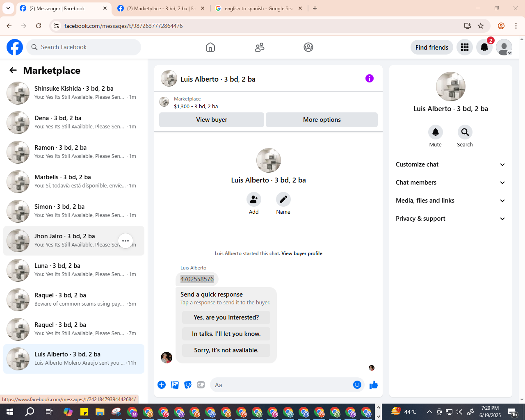
Task: Open options menu on Jhon Jairo chat
Action: click(x=126, y=241)
